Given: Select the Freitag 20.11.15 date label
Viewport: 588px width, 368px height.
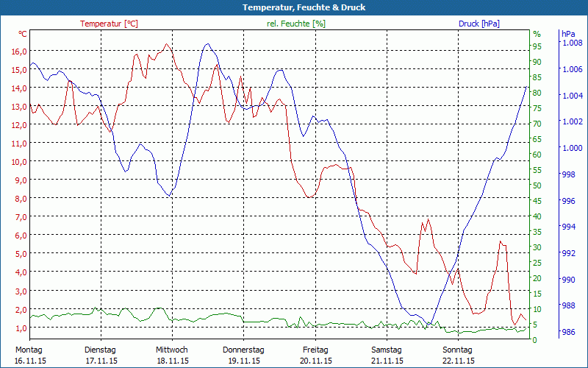Looking at the screenshot, I should tap(315, 355).
